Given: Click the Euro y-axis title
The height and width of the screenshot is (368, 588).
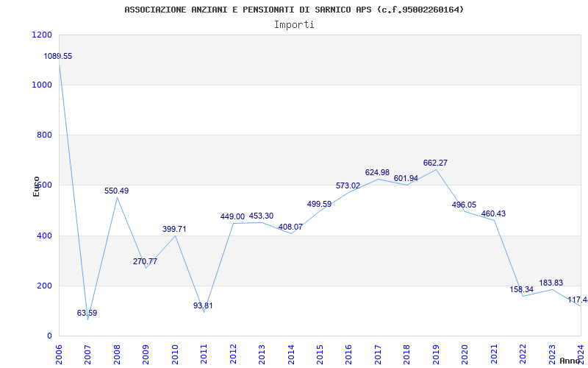Looking at the screenshot, I should 36,186.
